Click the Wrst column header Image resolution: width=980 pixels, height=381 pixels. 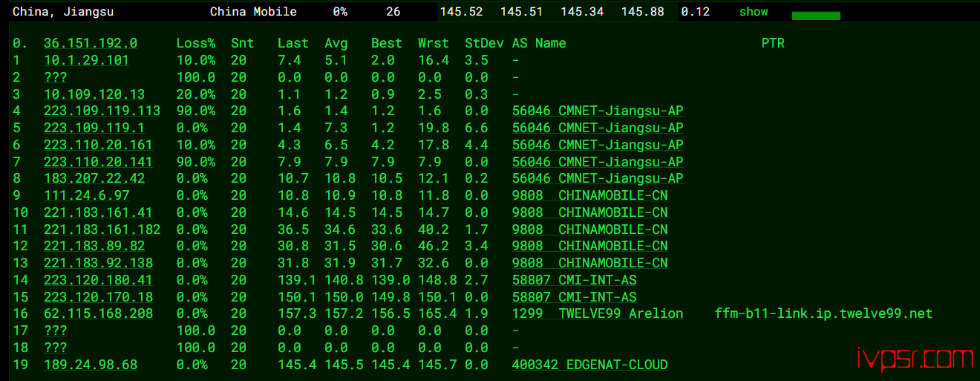[434, 44]
